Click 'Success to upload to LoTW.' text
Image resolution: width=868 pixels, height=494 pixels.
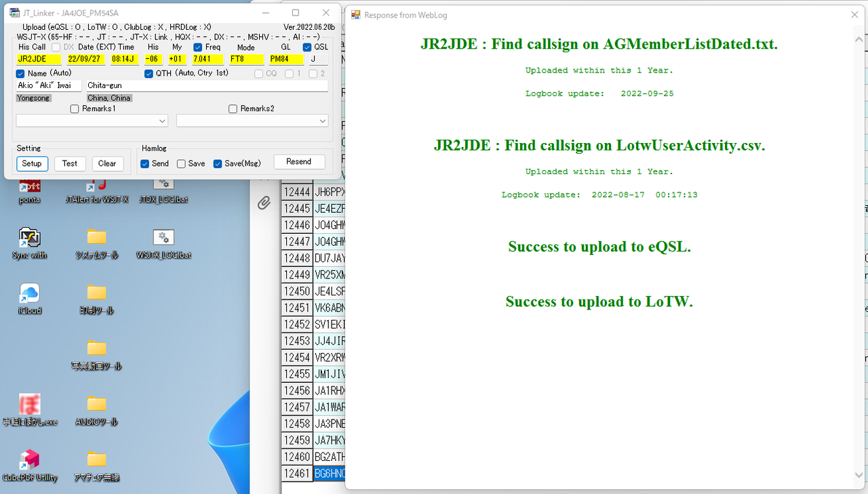[x=599, y=302]
